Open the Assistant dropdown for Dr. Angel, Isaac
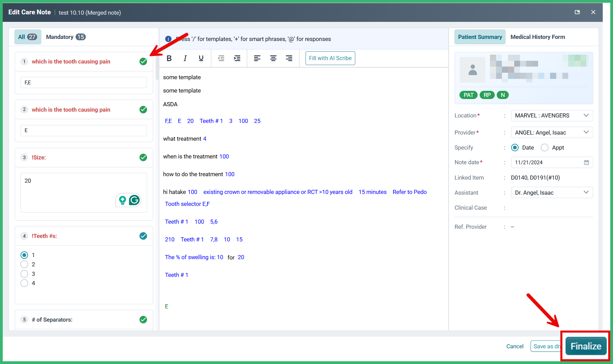The width and height of the screenshot is (613, 364). click(x=587, y=192)
